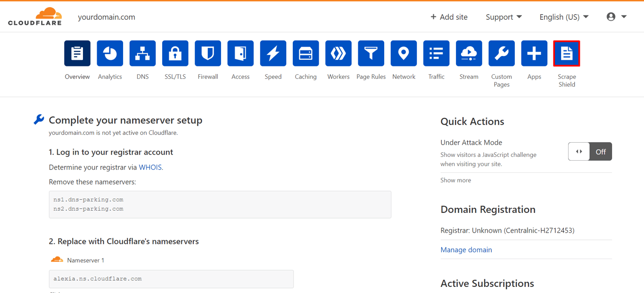Open the Traffic section
The height and width of the screenshot is (293, 644).
436,53
